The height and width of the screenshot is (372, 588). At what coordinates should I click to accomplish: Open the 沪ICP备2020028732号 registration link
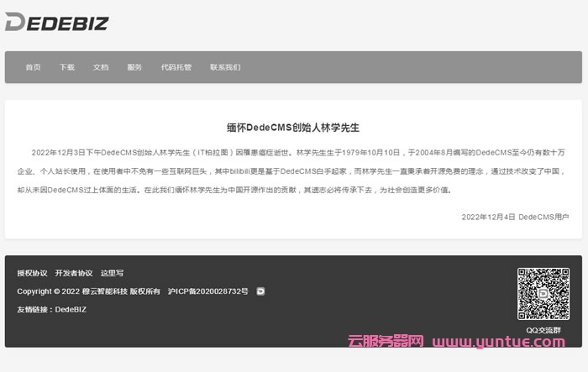208,291
